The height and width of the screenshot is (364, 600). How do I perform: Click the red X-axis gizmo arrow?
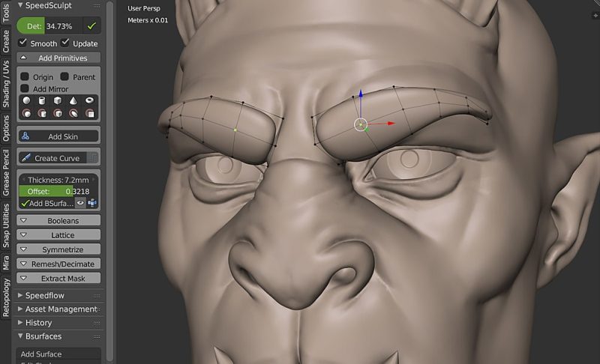pos(390,124)
